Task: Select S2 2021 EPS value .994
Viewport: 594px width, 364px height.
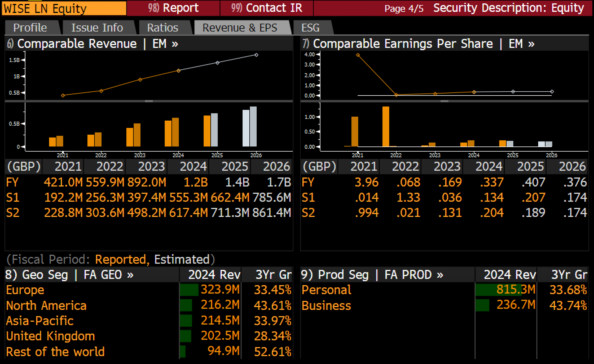Action: (367, 213)
